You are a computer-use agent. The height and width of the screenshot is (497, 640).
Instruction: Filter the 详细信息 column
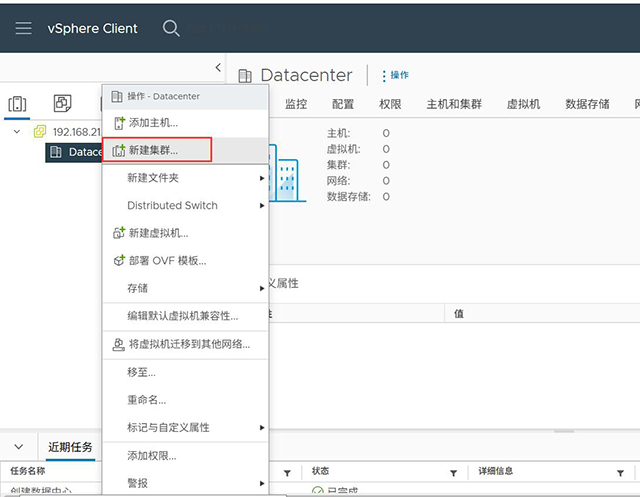620,473
